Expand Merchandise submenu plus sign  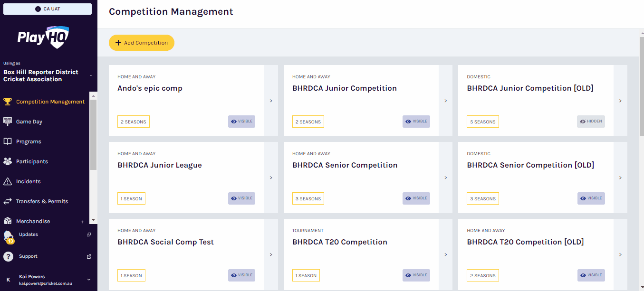pos(82,222)
